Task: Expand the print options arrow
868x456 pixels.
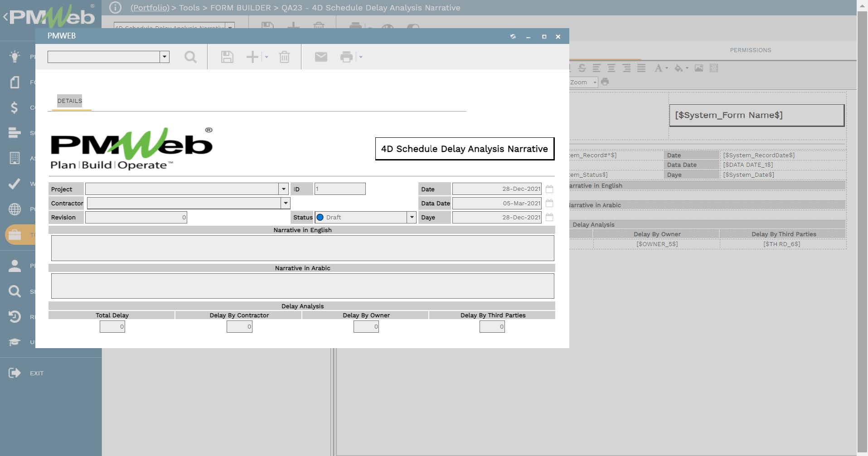Action: (x=360, y=57)
